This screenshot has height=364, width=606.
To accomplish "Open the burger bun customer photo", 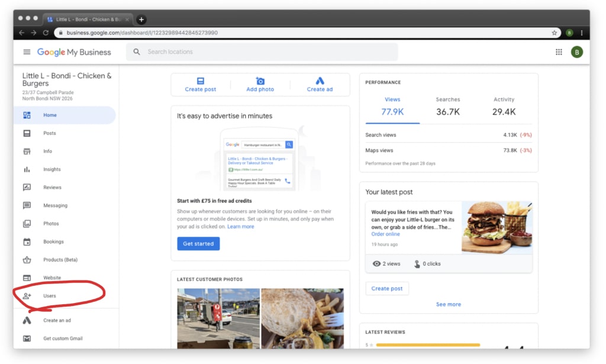I will coord(302,318).
